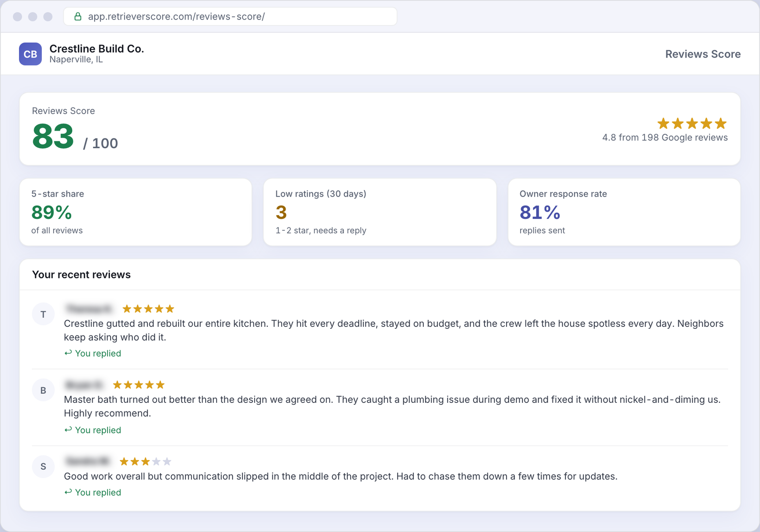Click the three-star rating on communication review

[145, 462]
